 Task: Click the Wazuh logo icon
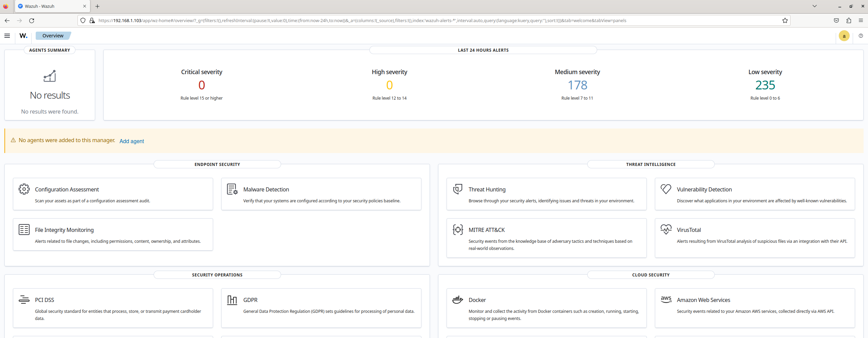tap(23, 36)
